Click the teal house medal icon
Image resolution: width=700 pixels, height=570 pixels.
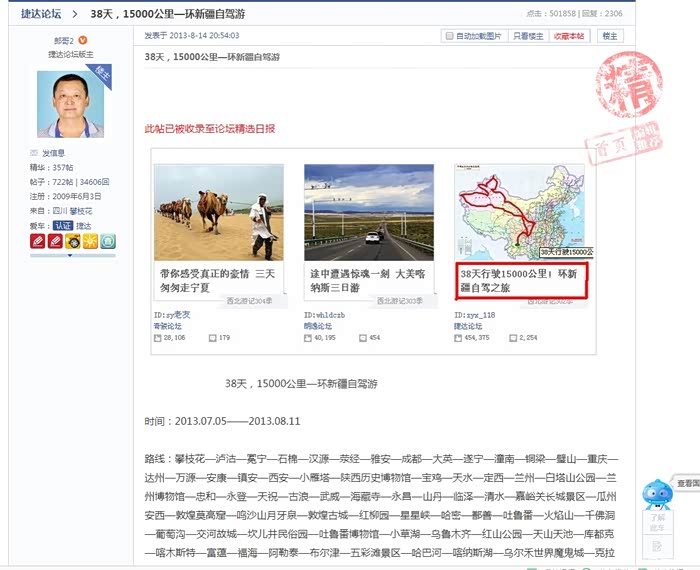click(x=108, y=241)
